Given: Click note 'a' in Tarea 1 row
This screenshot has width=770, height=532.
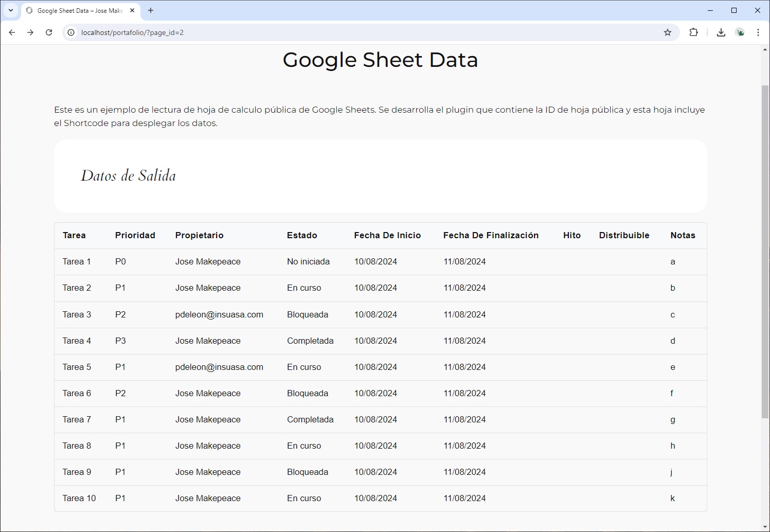Looking at the screenshot, I should click(673, 261).
